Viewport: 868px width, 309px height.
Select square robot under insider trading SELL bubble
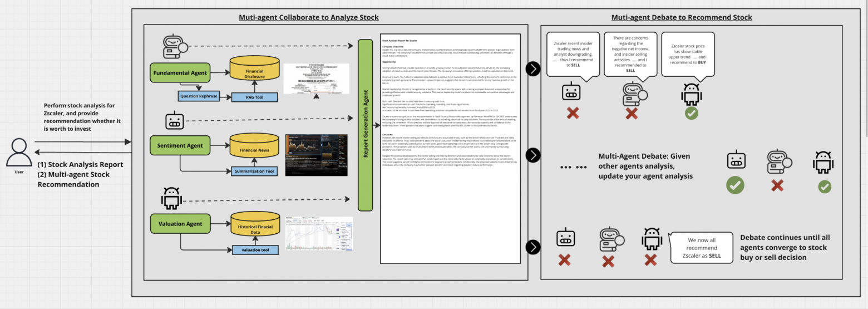[572, 91]
